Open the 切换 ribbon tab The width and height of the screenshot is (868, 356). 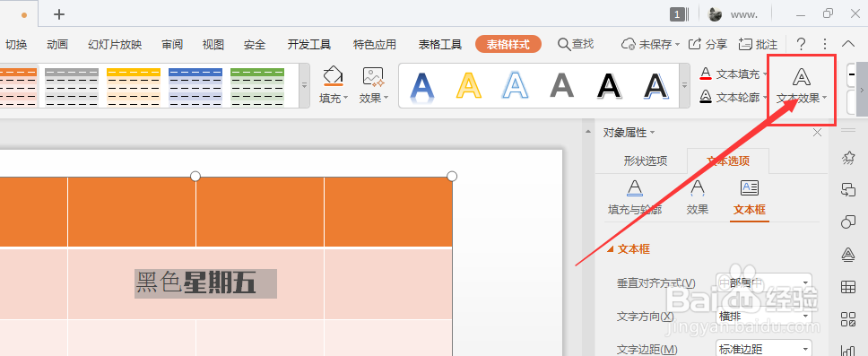point(16,44)
